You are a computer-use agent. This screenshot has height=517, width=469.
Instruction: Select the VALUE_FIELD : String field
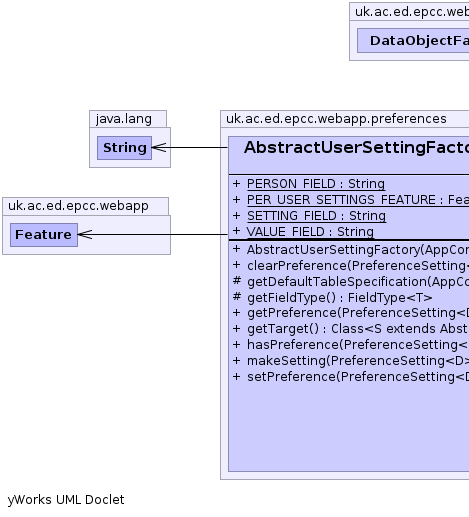click(x=310, y=232)
